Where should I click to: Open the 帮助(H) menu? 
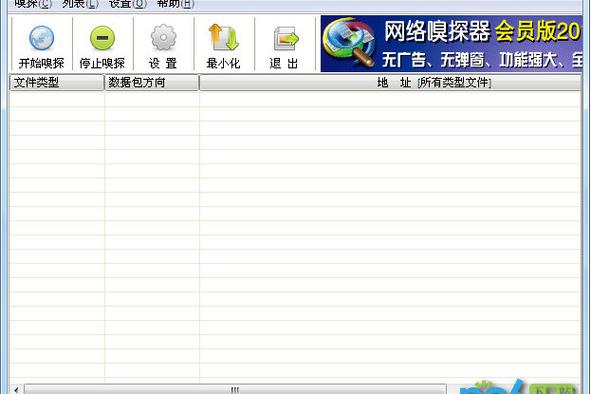point(175,4)
